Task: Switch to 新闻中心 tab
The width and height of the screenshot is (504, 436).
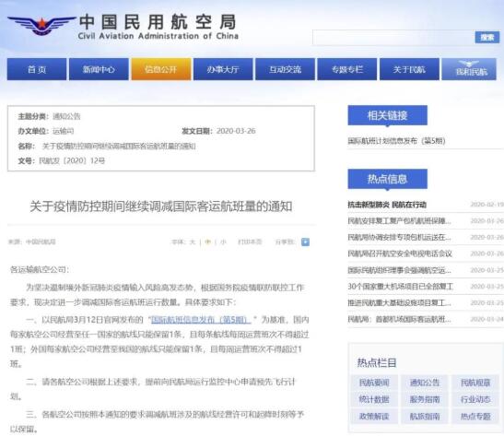Action: point(99,69)
